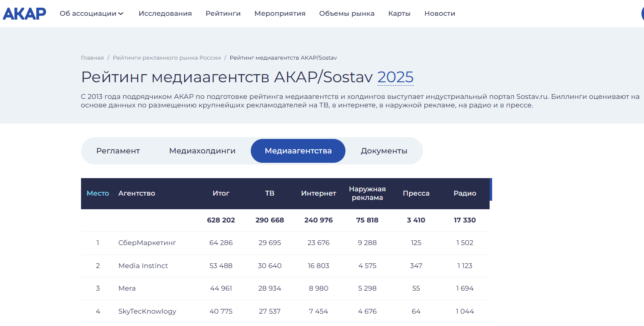
Task: Click total outdoor value 75 818
Action: (x=367, y=220)
